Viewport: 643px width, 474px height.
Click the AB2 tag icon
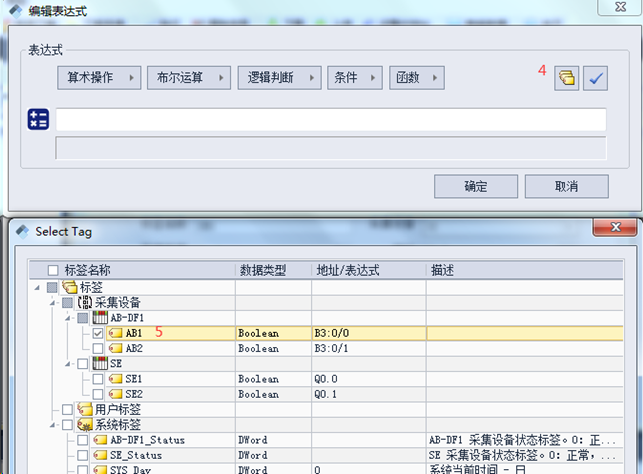(115, 349)
